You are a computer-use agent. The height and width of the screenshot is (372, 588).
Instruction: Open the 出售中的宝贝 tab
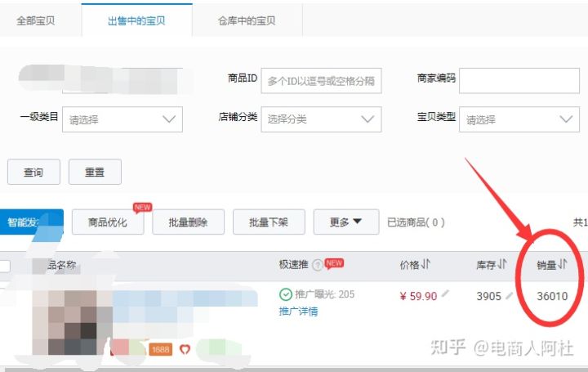136,20
